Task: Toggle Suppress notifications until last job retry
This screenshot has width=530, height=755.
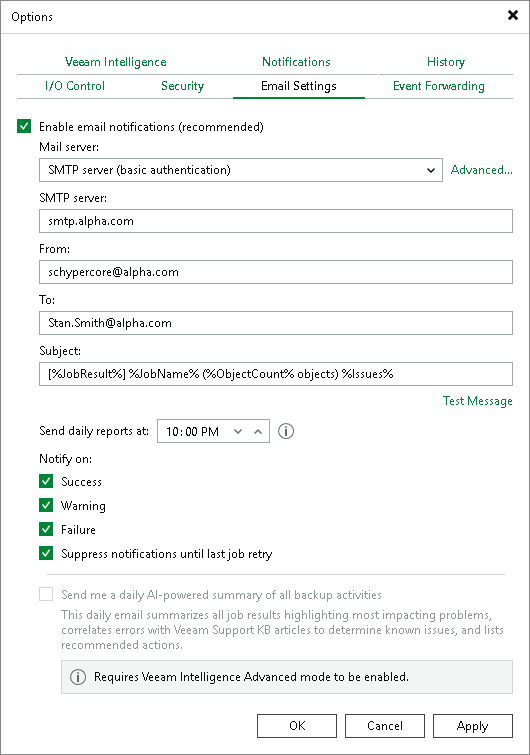Action: [x=46, y=553]
